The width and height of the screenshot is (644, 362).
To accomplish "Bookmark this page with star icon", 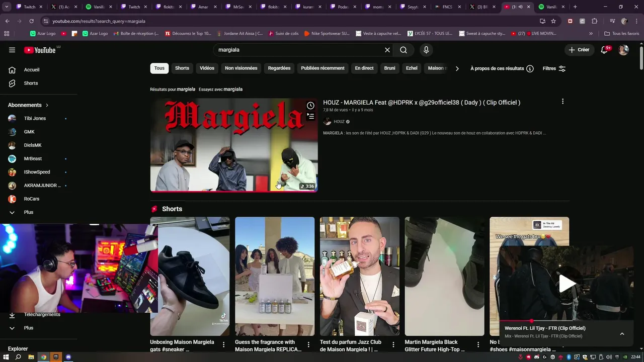I will tap(553, 21).
